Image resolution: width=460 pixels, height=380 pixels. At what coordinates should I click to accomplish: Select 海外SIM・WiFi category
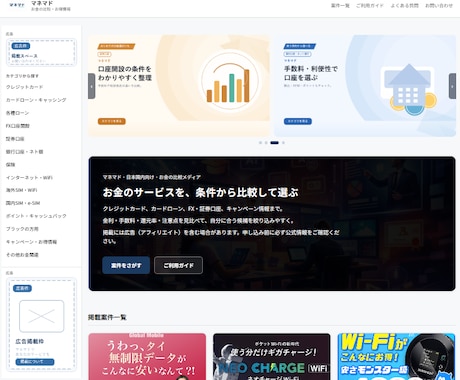pos(21,190)
